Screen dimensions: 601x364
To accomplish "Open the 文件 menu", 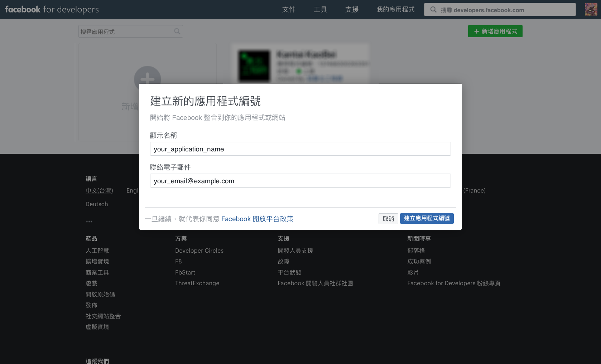I will [x=289, y=10].
